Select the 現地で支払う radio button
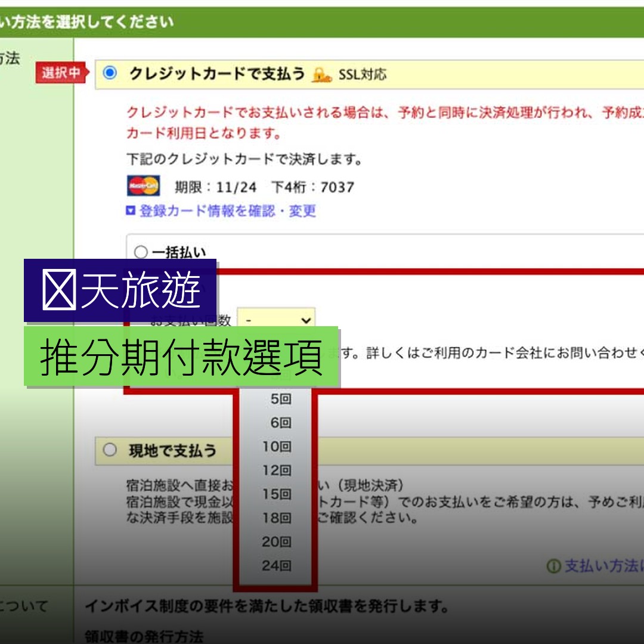This screenshot has height=644, width=644. tap(109, 450)
